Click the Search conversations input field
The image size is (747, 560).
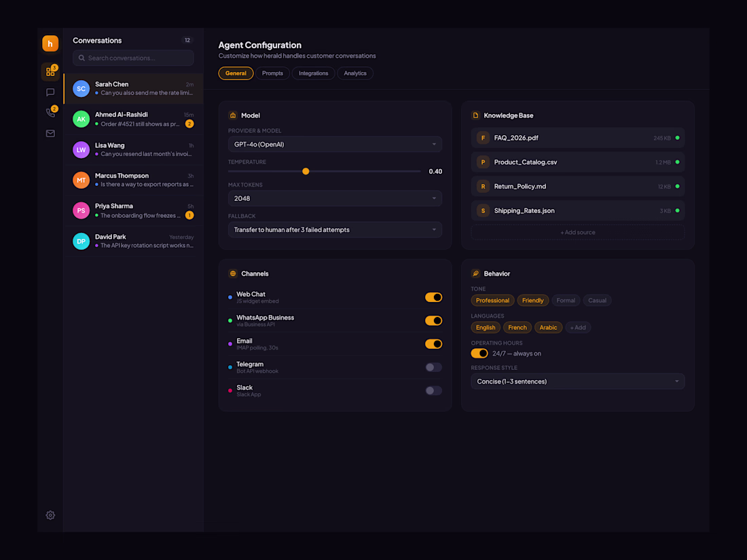point(133,58)
